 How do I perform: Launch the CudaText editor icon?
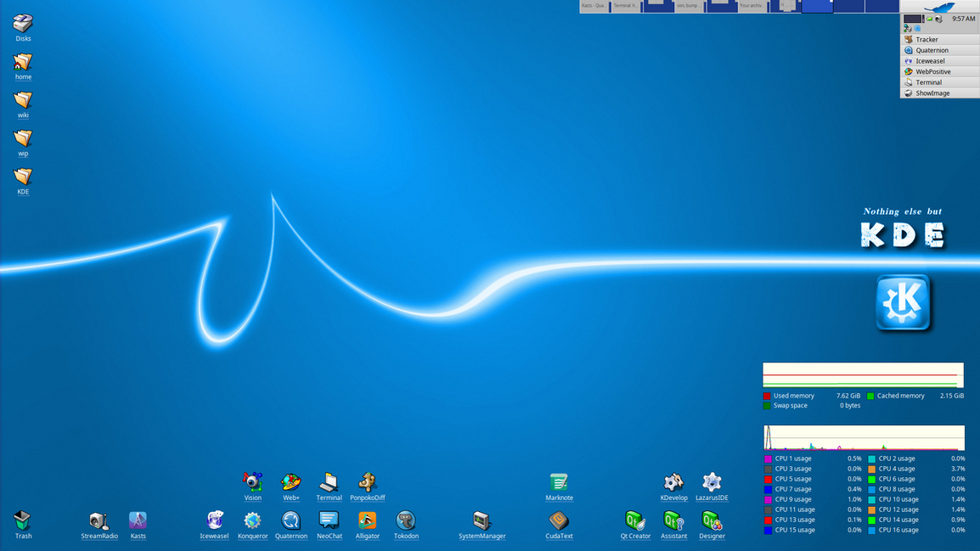click(559, 520)
